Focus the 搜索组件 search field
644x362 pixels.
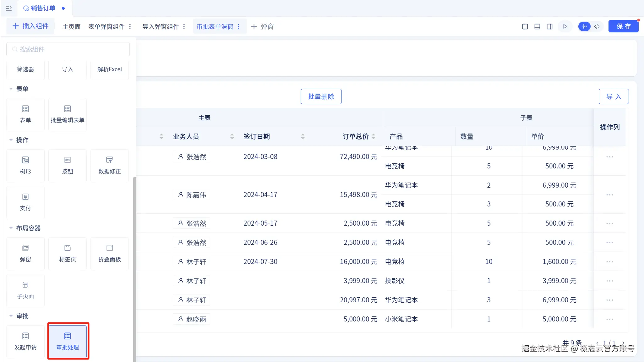pyautogui.click(x=68, y=49)
